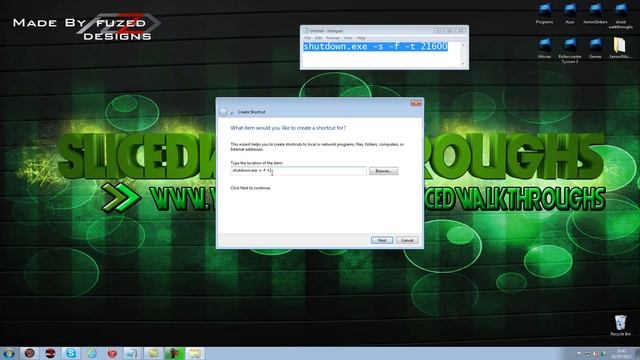Close the Create Shortcut dialog
Viewport: 640px width, 360px height.
click(x=416, y=103)
